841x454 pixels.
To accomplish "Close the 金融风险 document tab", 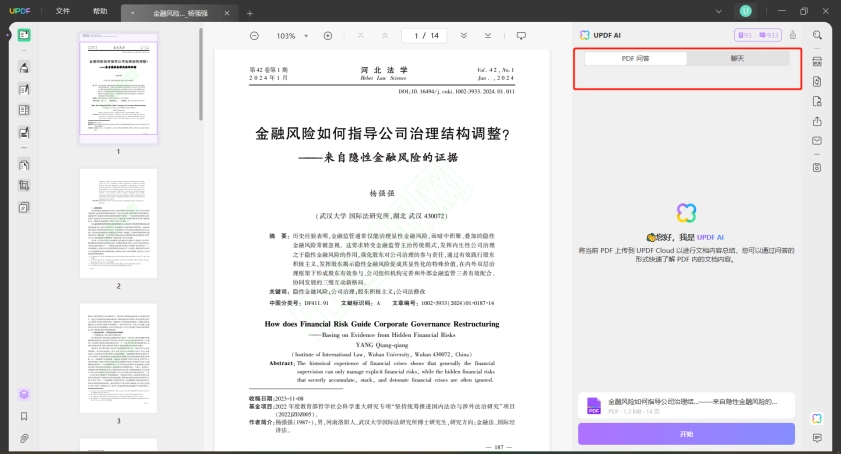I will 227,13.
